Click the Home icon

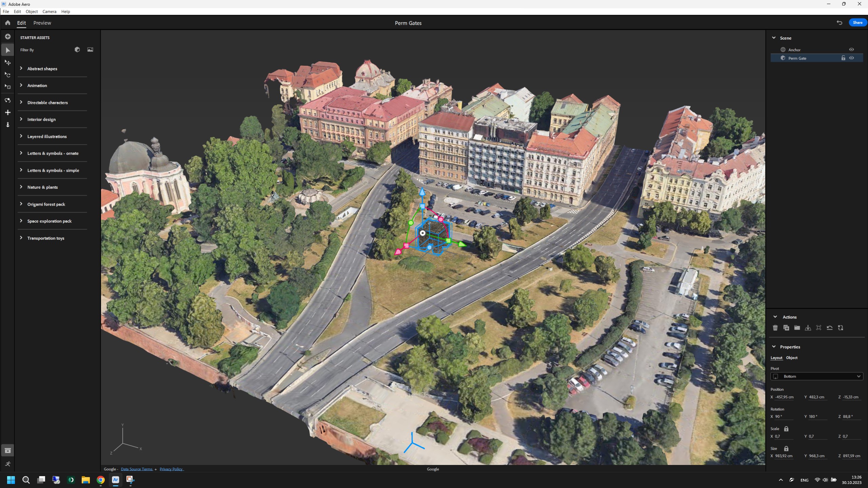point(7,23)
